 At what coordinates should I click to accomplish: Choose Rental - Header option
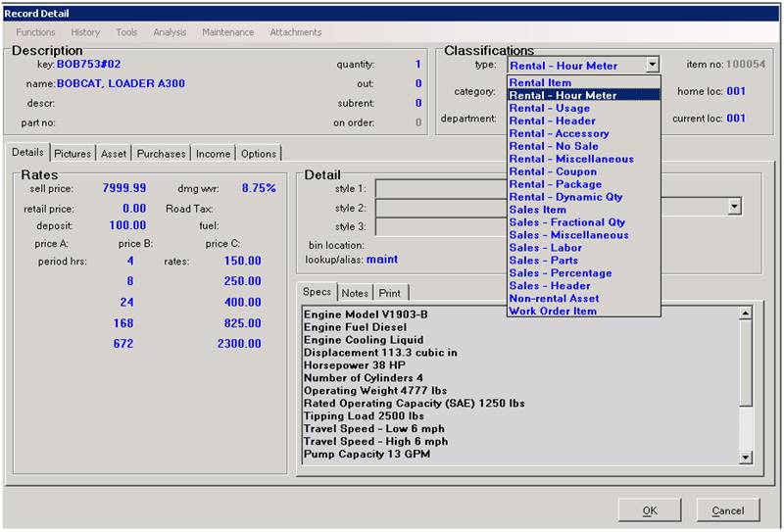tap(583, 121)
